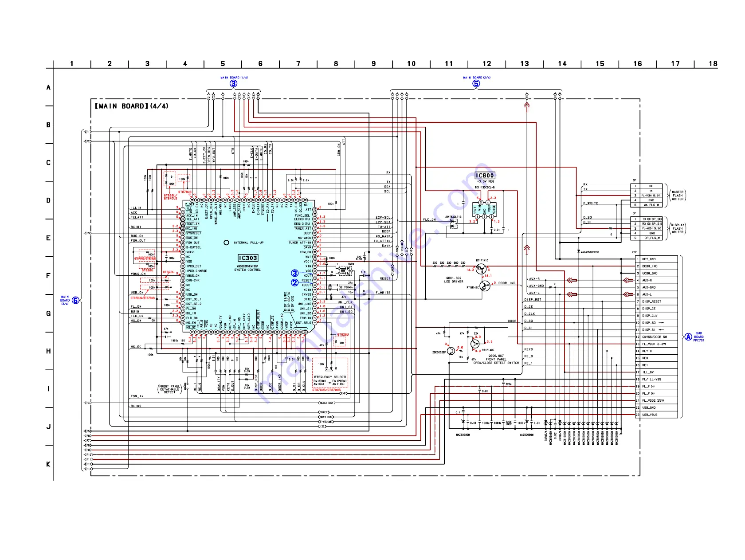The height and width of the screenshot is (560, 745).
Task: Click the DISPLAY FLASH WRITER label
Action: (x=678, y=229)
